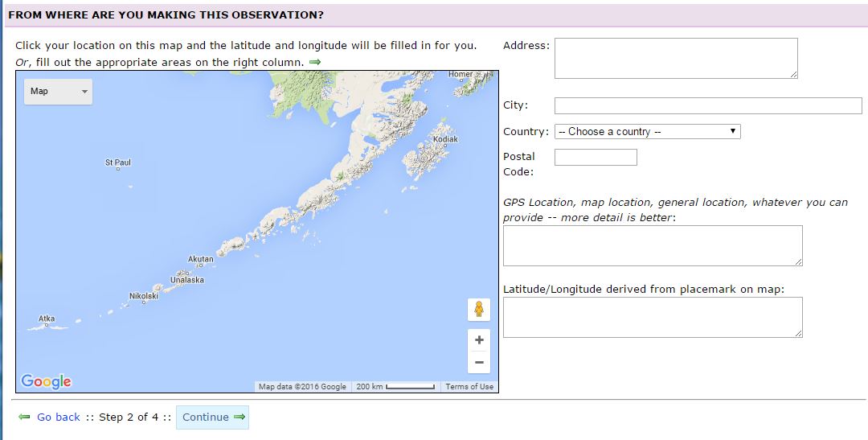Zoom in on the map
The image size is (868, 440).
(x=479, y=339)
